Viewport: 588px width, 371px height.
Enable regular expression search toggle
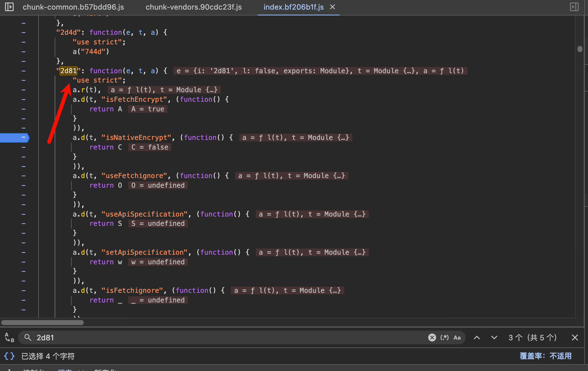(x=445, y=337)
